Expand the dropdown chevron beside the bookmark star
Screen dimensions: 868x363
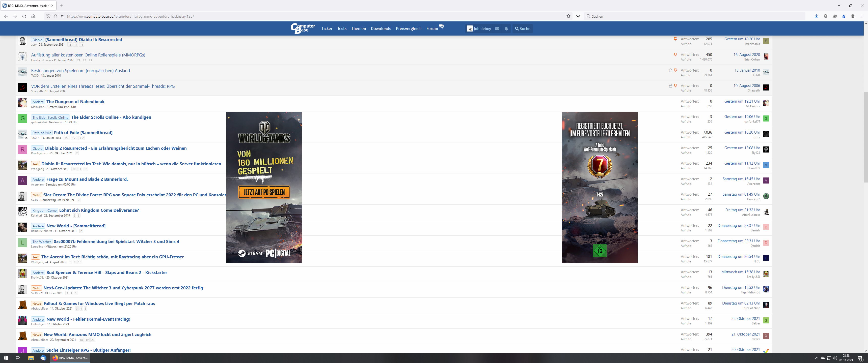578,16
